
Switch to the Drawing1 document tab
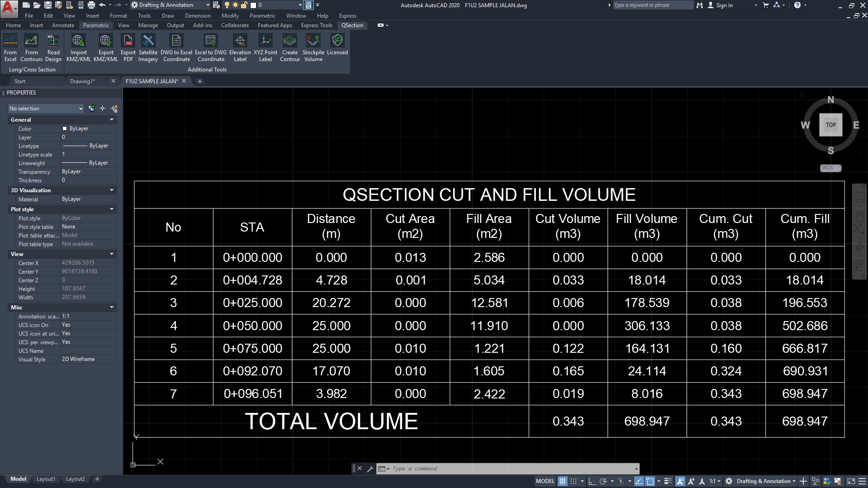(83, 81)
